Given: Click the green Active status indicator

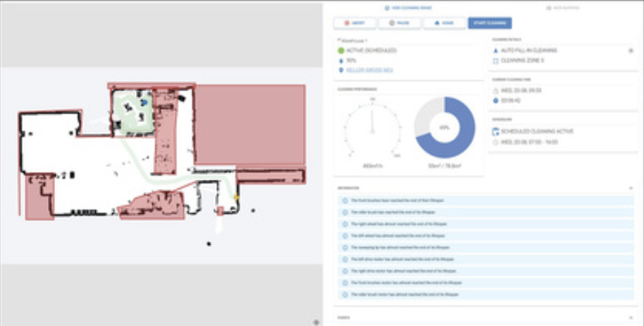Looking at the screenshot, I should [x=342, y=51].
